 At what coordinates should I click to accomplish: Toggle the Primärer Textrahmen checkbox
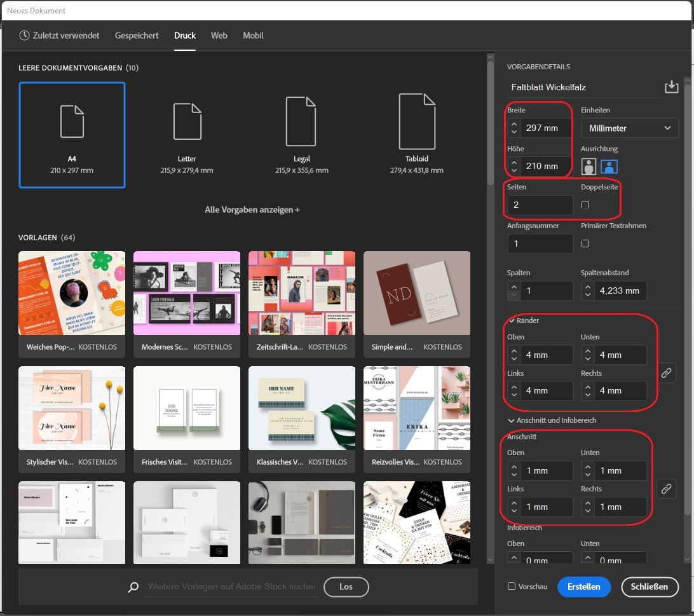point(585,243)
